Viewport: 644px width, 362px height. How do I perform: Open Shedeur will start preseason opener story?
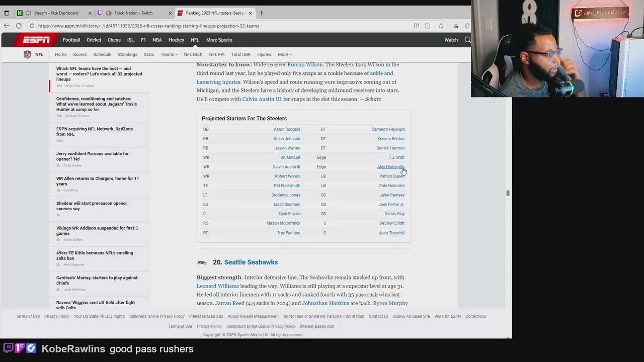click(92, 206)
